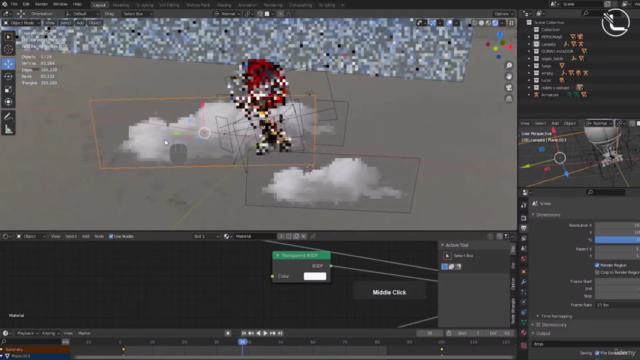Toggle auto keying record button in timeline
Viewport: 640px width, 360px height.
[228, 333]
